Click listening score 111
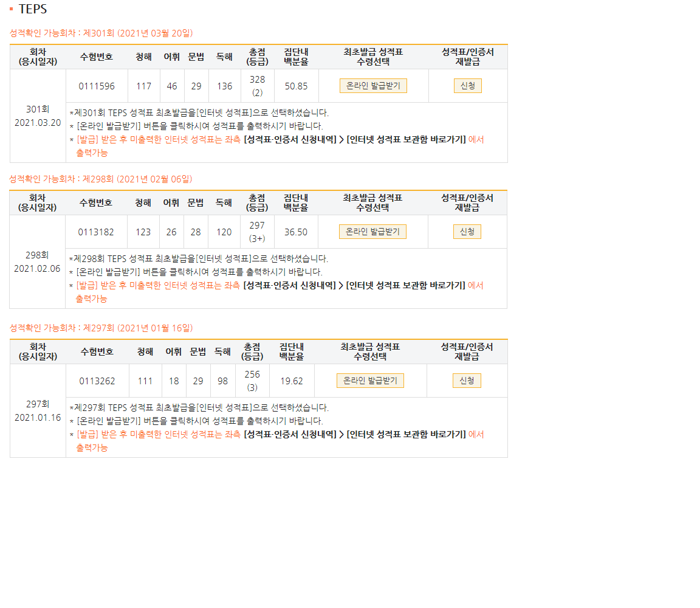Viewport: 700px width, 608px height. point(145,381)
